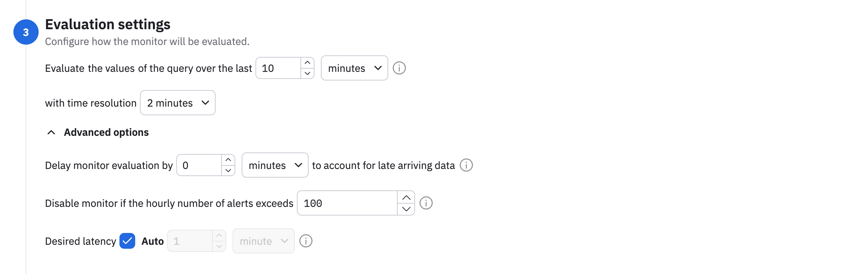Image resolution: width=868 pixels, height=274 pixels.
Task: Open evaluation window units dropdown
Action: click(354, 68)
